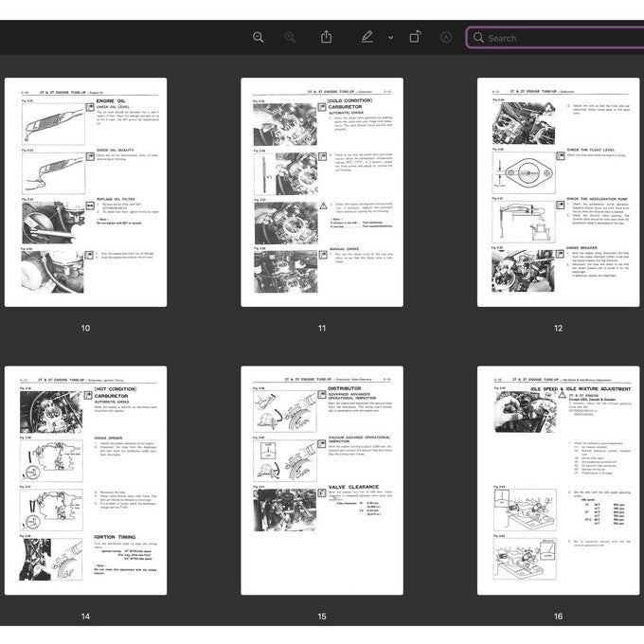Click the zoom in magnifier icon
This screenshot has height=644, width=644.
pyautogui.click(x=290, y=37)
